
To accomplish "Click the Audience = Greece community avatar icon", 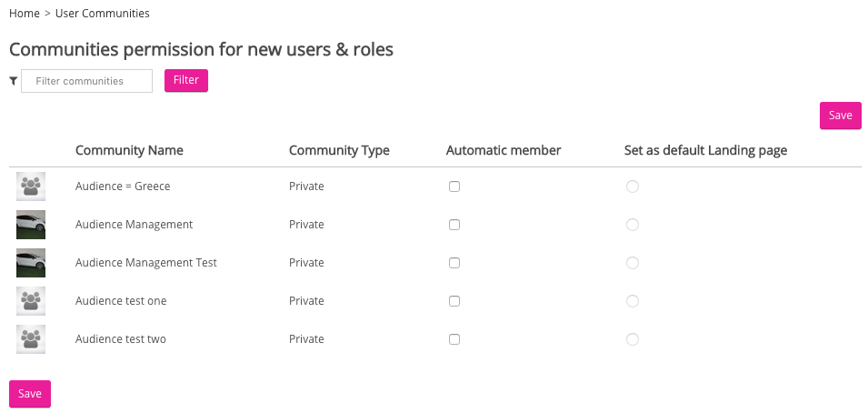I will 31,186.
